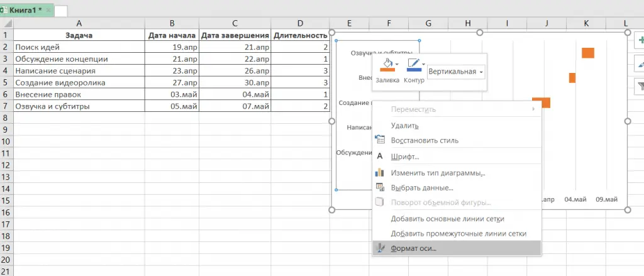Viewport: 644px width, 276px height.
Task: Click Добавить основные линии сетки
Action: pos(447,219)
